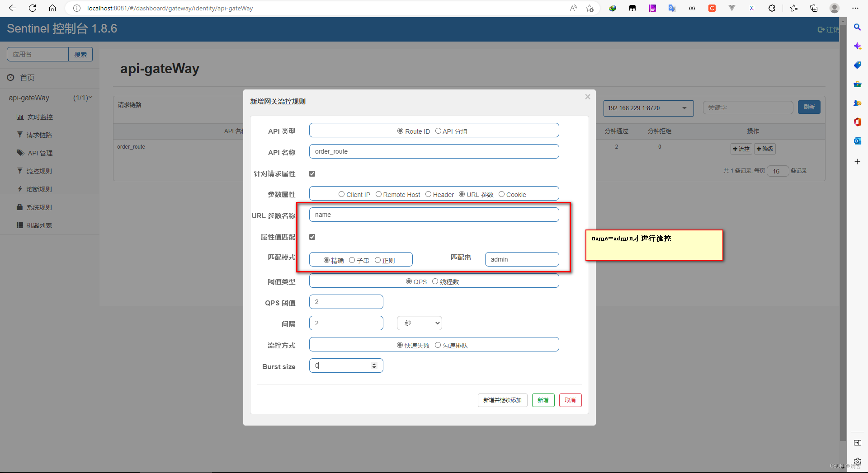Increase Burst size with the stepper arrow
Image resolution: width=868 pixels, height=473 pixels.
coord(374,363)
